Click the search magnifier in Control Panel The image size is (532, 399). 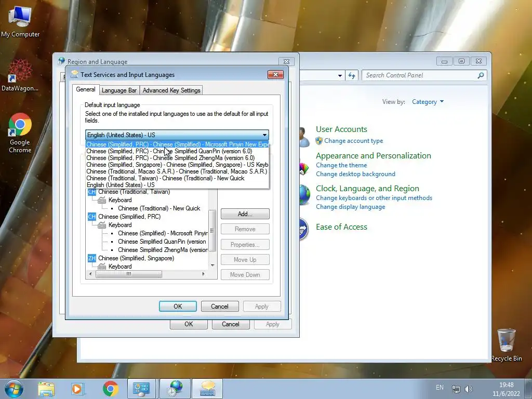point(481,75)
